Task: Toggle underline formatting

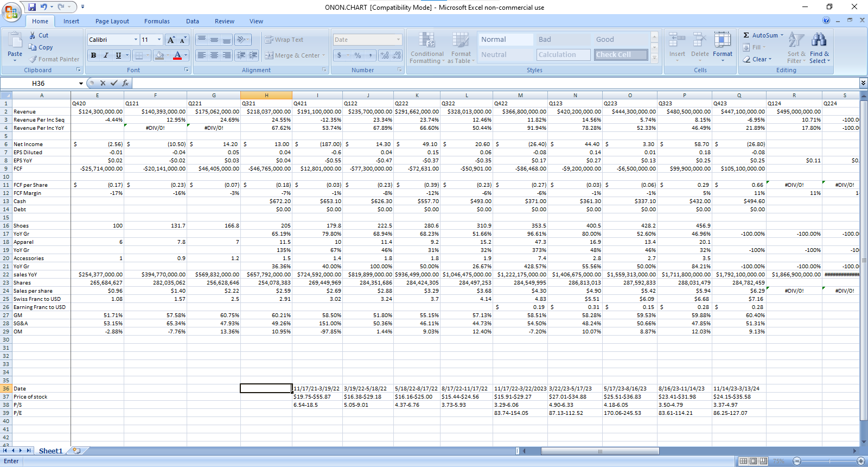Action: tap(118, 55)
